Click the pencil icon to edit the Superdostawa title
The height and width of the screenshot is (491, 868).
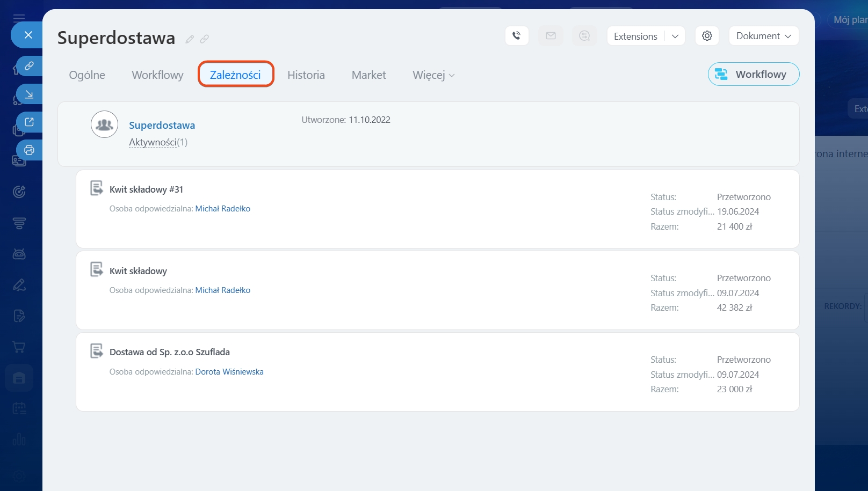(190, 39)
